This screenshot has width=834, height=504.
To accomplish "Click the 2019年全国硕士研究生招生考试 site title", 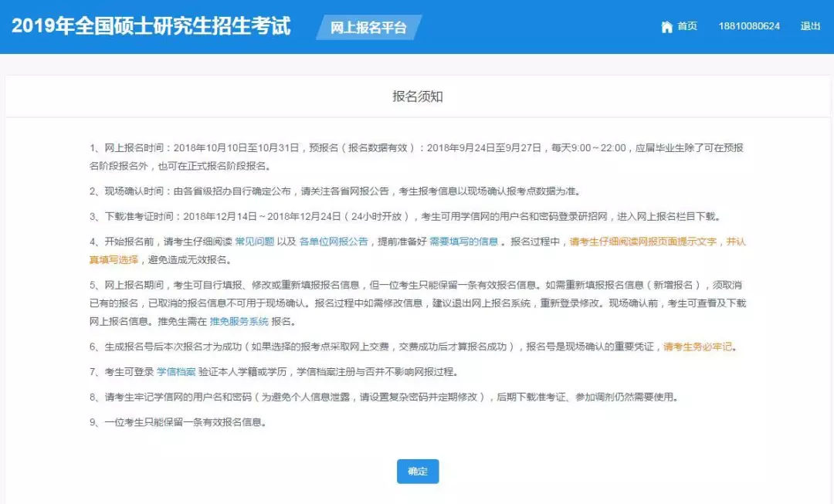I will click(151, 26).
